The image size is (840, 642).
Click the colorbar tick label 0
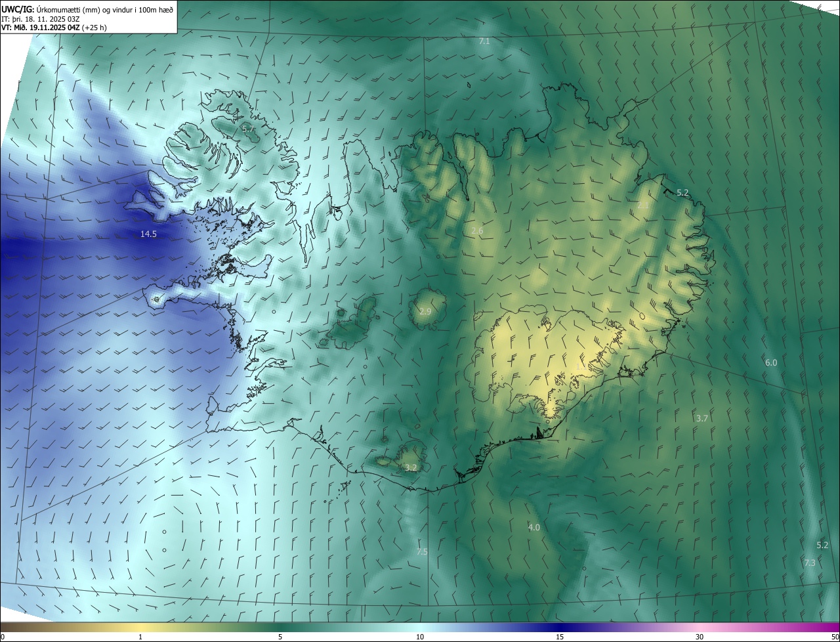point(3,637)
